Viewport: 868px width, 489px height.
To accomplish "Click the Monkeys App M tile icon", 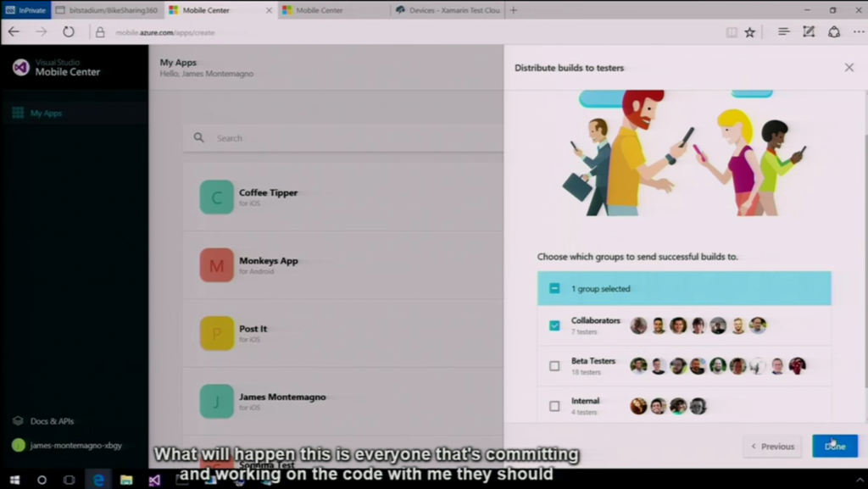I will point(216,265).
